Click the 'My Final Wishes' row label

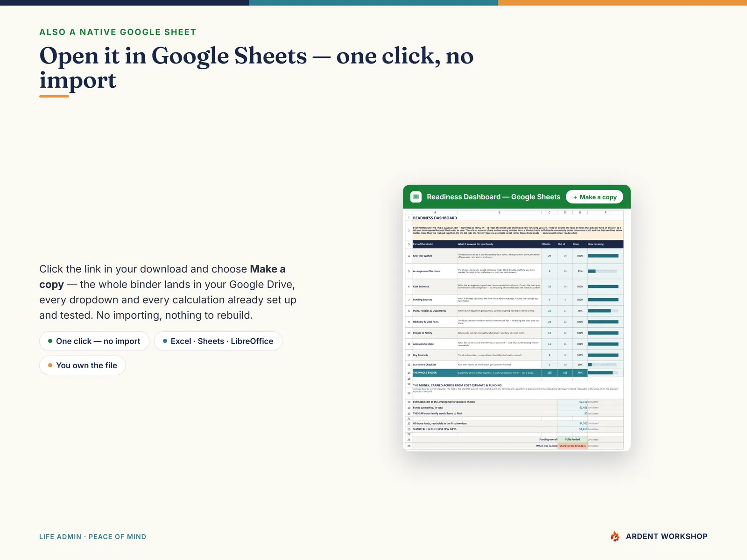pyautogui.click(x=423, y=256)
